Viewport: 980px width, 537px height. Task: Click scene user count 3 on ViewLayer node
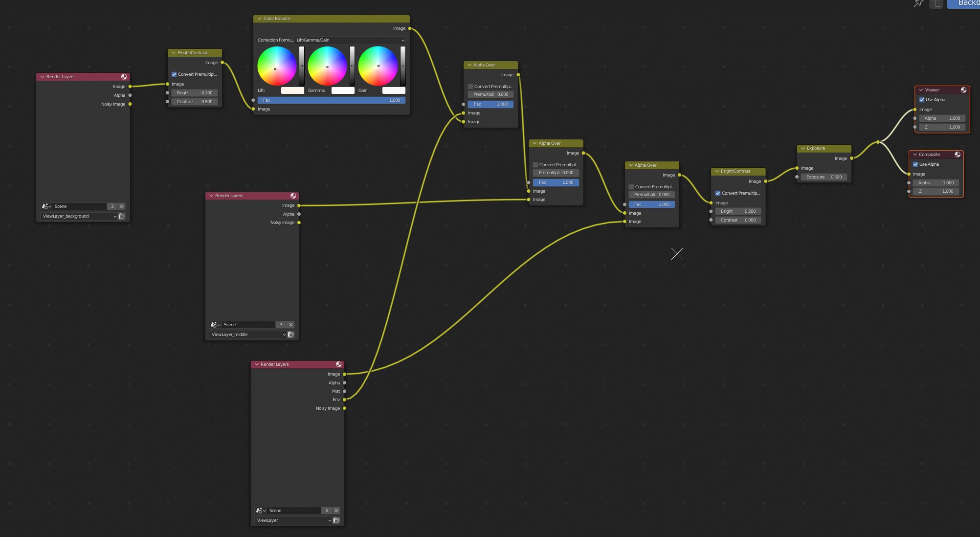[327, 511]
